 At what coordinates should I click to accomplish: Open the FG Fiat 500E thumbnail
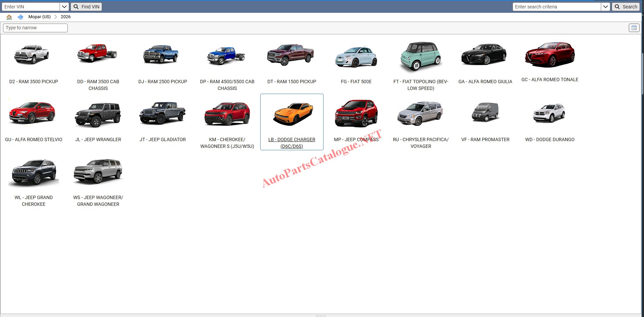356,57
